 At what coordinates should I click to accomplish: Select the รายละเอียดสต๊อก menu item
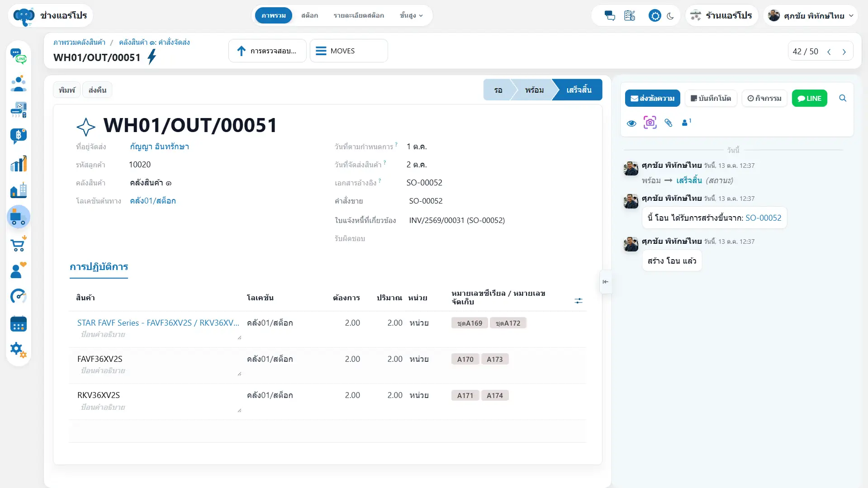click(359, 15)
